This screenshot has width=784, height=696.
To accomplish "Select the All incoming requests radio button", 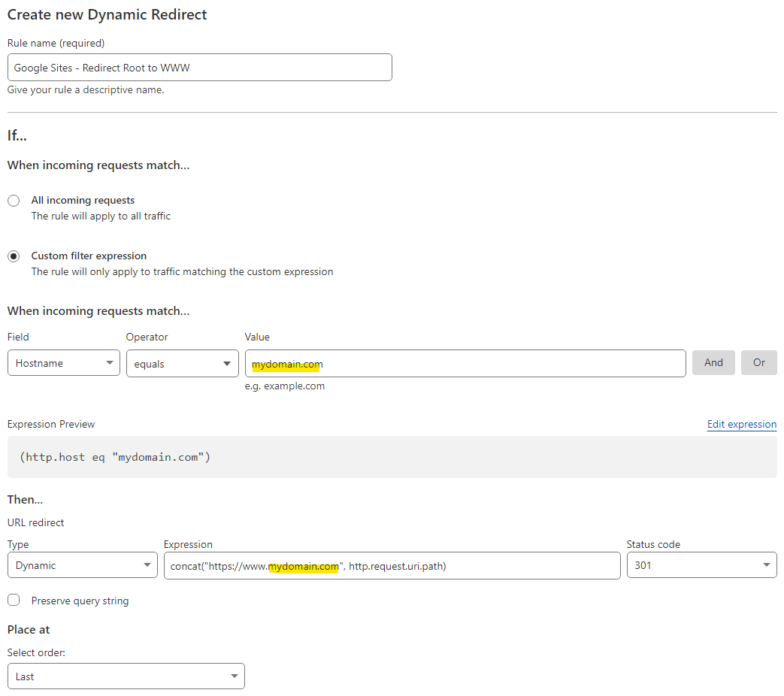I will pos(14,201).
